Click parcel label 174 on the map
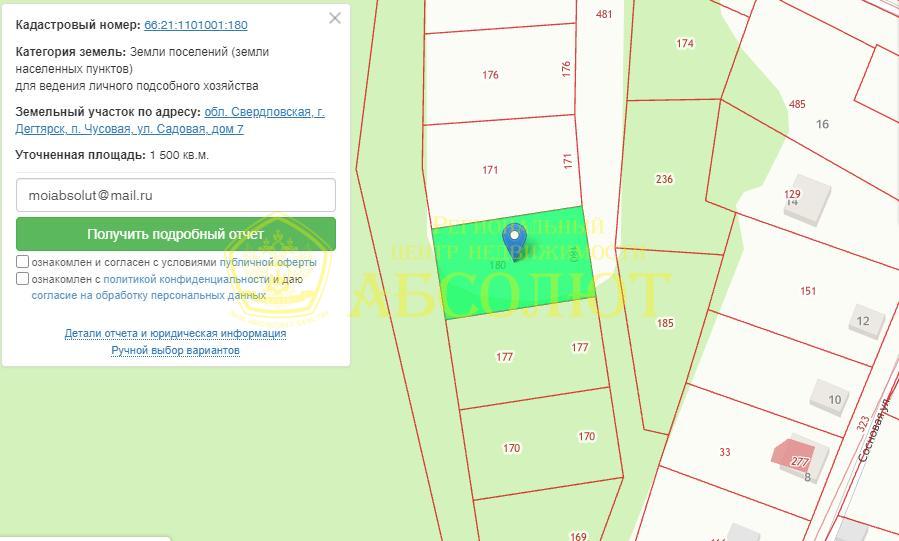 (x=685, y=43)
